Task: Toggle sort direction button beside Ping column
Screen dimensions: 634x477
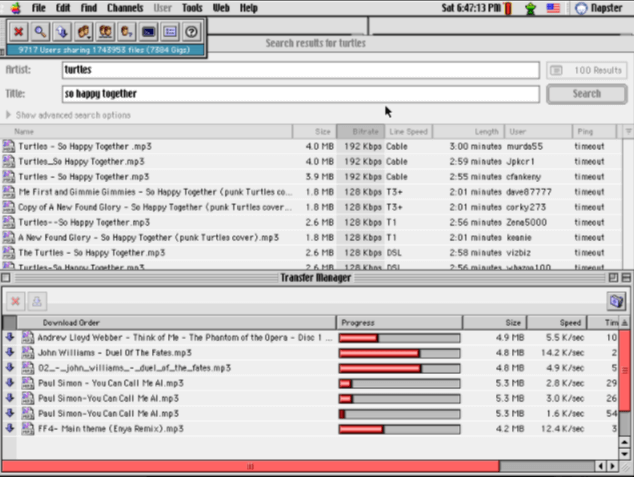Action: 627,131
